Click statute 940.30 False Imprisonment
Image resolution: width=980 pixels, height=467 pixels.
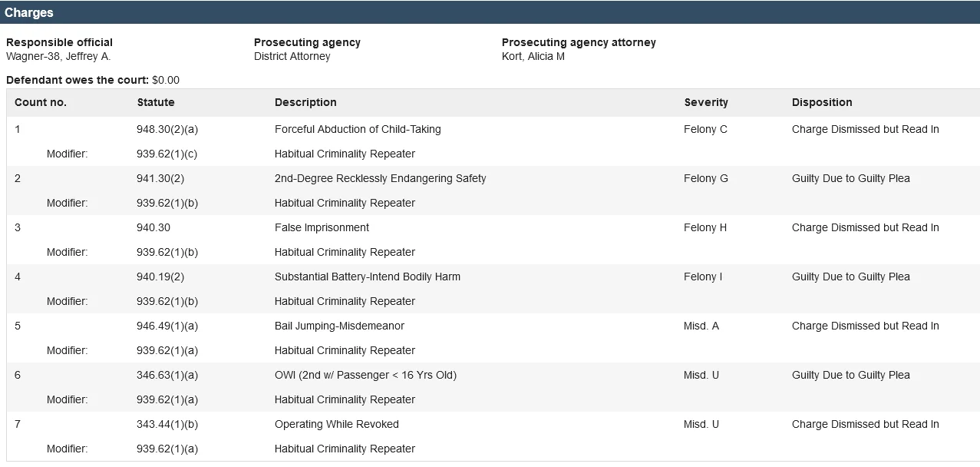coord(153,227)
